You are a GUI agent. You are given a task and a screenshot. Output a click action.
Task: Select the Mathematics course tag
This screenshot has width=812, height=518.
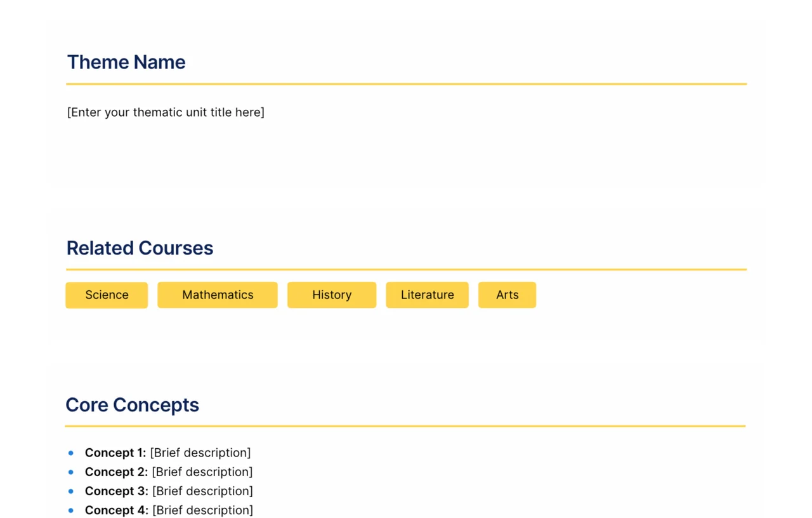point(218,295)
